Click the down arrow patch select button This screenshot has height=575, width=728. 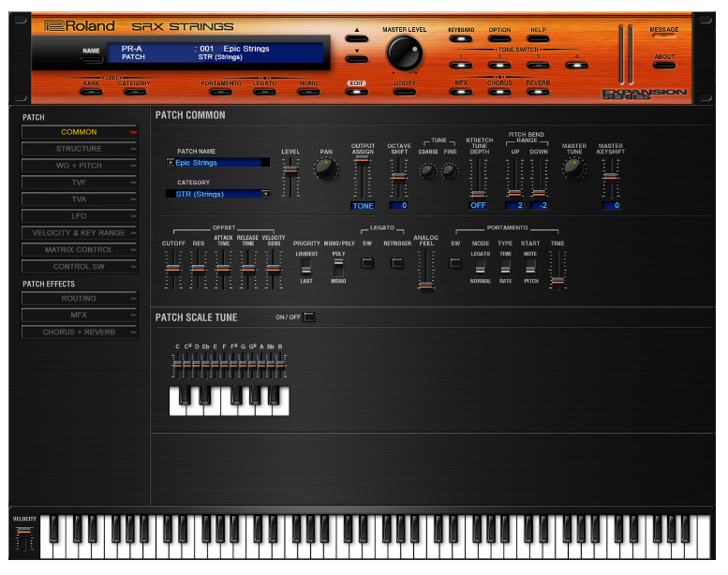point(357,59)
